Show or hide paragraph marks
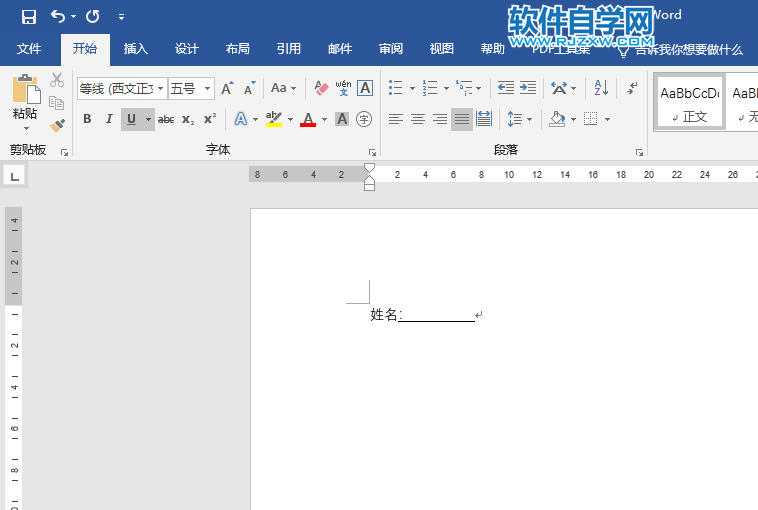This screenshot has width=758, height=510. click(x=632, y=88)
